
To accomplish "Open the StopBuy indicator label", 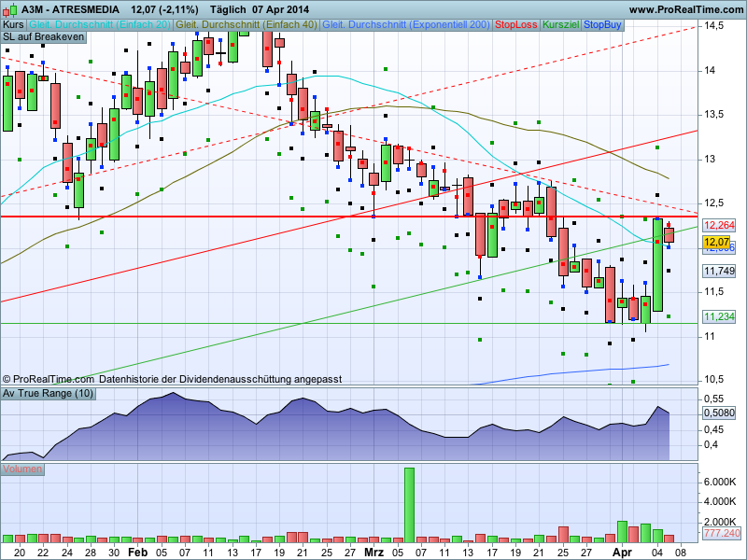I will (x=602, y=25).
